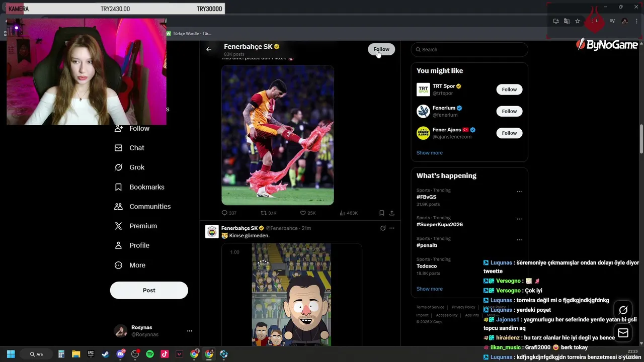Open the football player kicking photo
Viewport: 644px width, 362px height.
point(278,135)
